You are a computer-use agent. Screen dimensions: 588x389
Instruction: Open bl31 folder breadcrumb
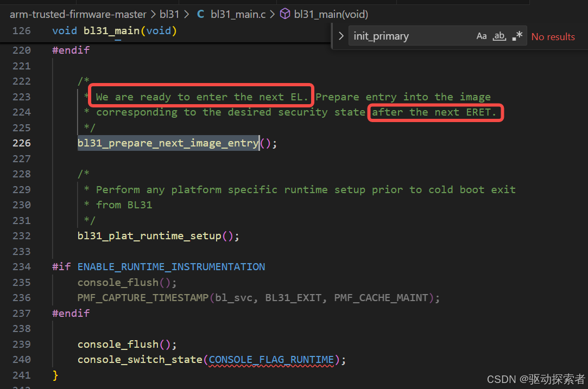click(169, 14)
